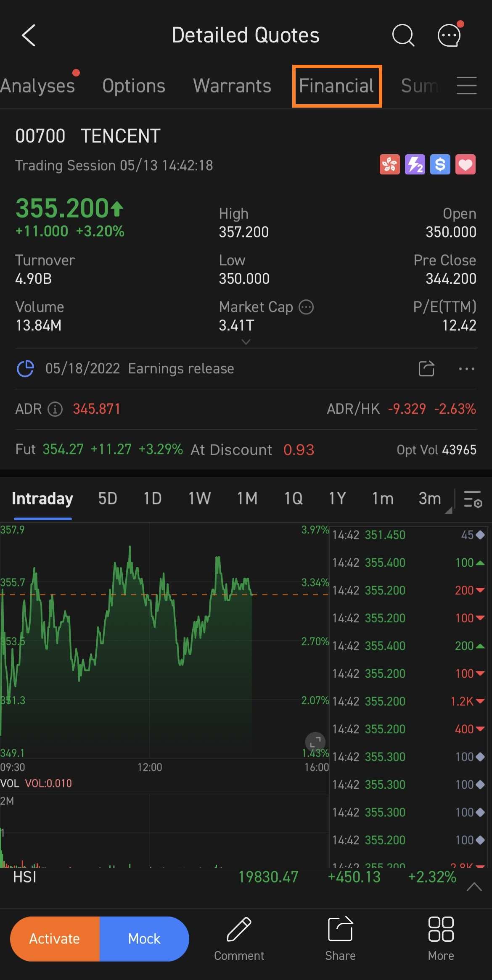Tap the Mock trading button

click(x=144, y=939)
